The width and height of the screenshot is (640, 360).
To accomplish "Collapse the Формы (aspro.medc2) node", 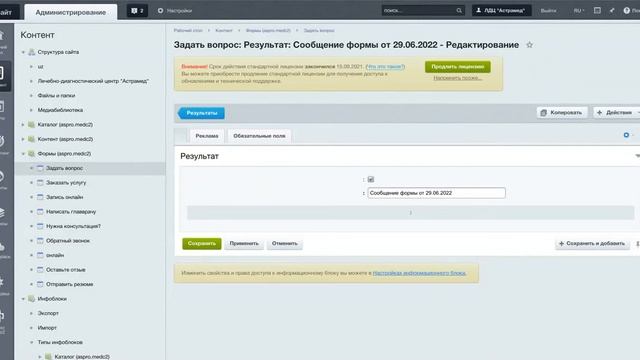I will coord(23,153).
